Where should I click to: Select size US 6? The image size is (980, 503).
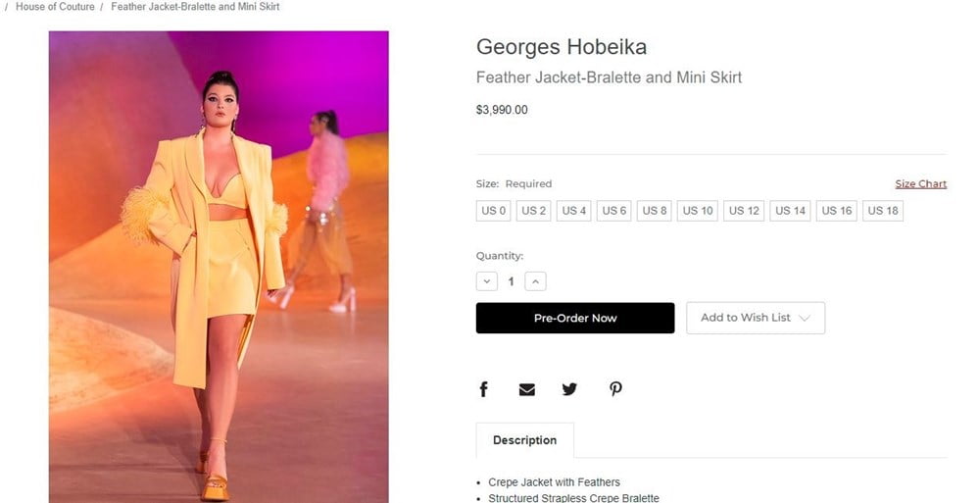point(614,211)
